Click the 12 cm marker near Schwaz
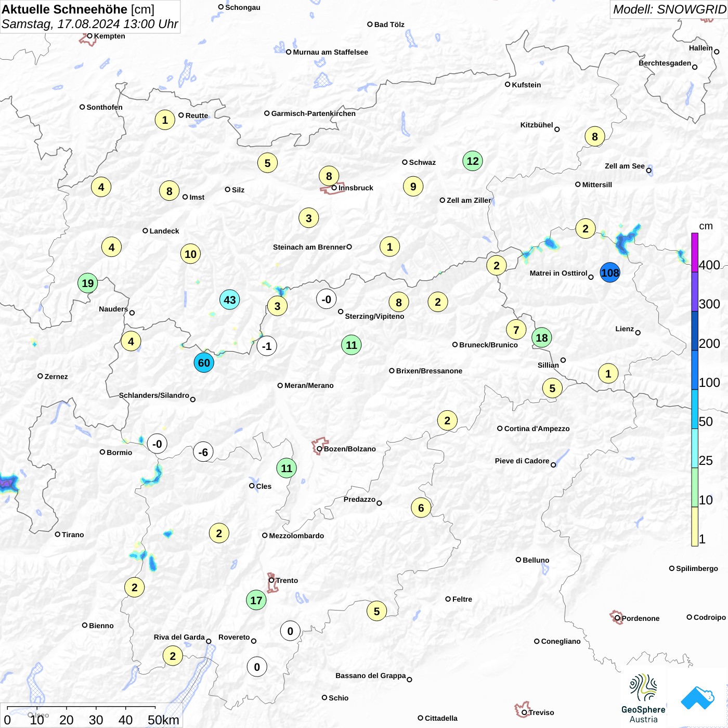The width and height of the screenshot is (728, 728). point(473,161)
